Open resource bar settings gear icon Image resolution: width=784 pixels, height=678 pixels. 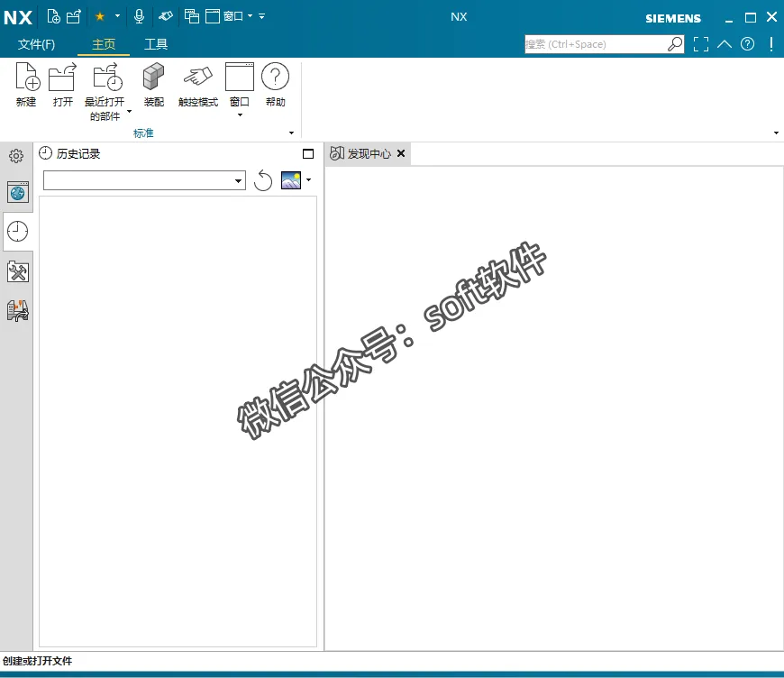(16, 156)
